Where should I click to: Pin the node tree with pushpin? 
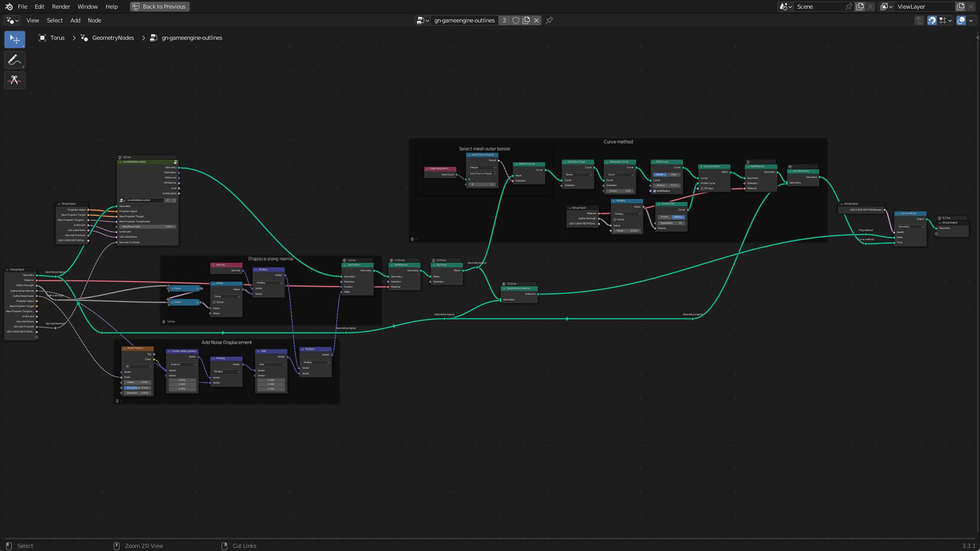[x=549, y=20]
